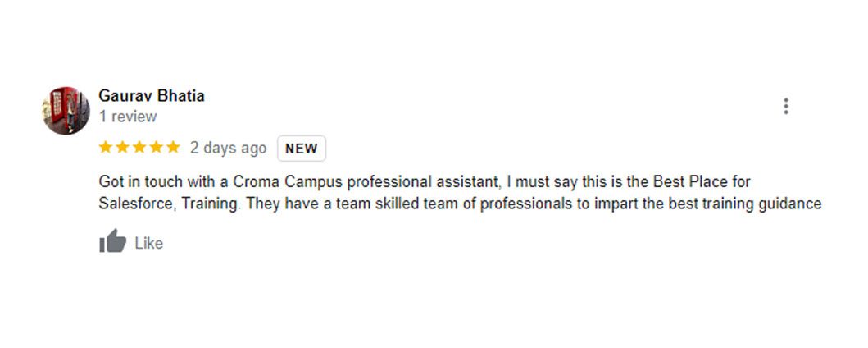Image resolution: width=868 pixels, height=348 pixels.
Task: Click the thumbs-up icon
Action: (112, 242)
